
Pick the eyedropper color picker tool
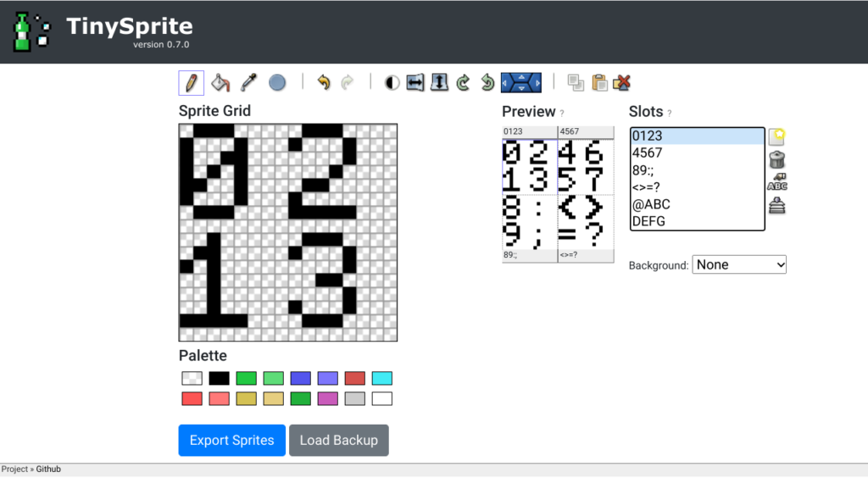pyautogui.click(x=248, y=82)
